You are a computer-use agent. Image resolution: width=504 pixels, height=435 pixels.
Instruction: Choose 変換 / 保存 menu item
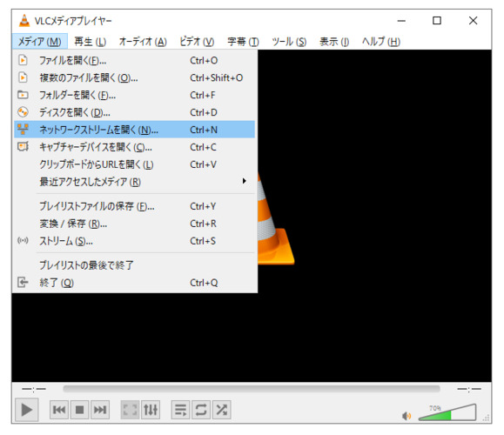[x=134, y=224]
